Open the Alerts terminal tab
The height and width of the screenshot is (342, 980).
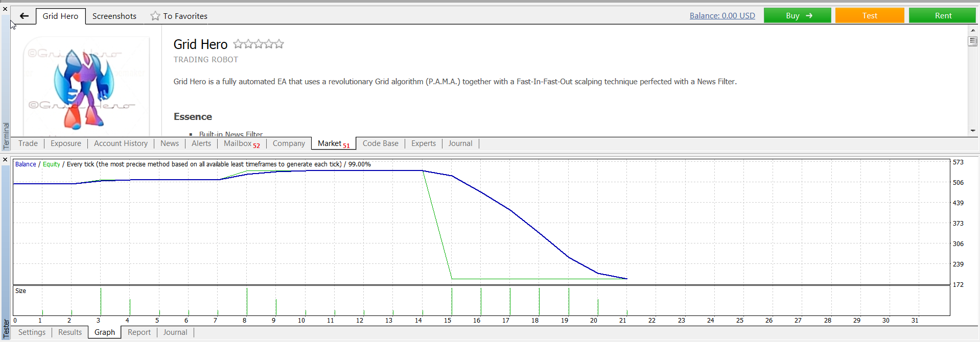pos(201,143)
